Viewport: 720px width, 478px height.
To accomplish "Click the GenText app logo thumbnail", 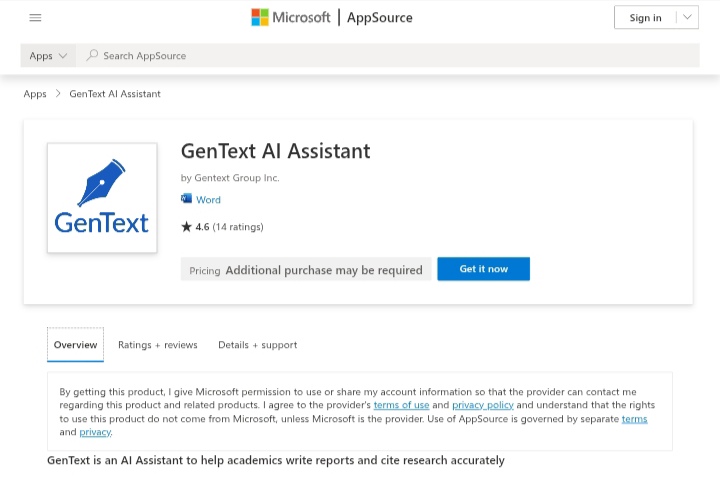I will click(102, 197).
